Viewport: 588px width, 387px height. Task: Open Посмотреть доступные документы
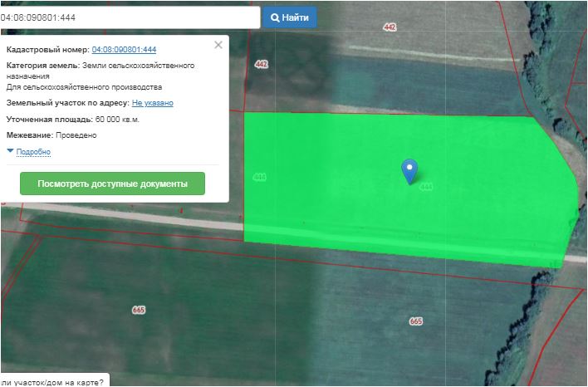click(x=112, y=184)
